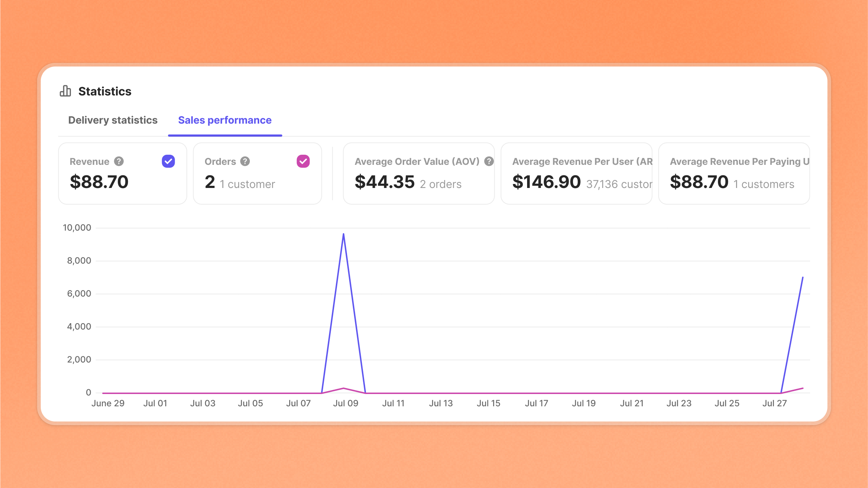Click the June 29 x-axis label

point(108,403)
